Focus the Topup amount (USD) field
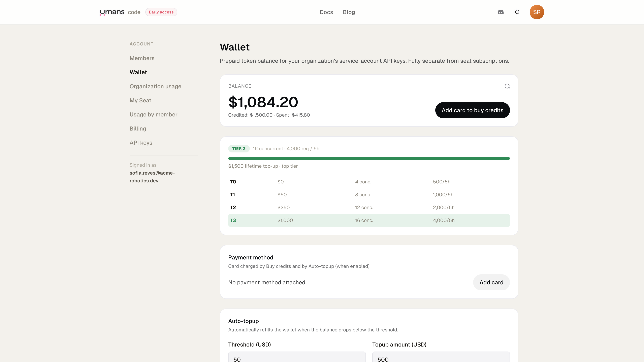This screenshot has height=362, width=644. click(441, 357)
